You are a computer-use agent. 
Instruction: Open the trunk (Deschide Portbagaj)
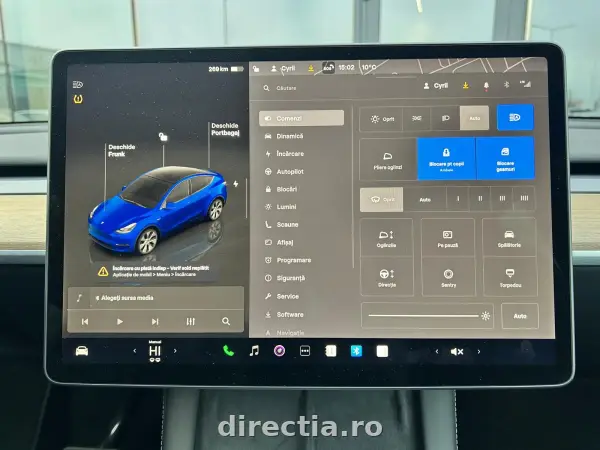225,129
